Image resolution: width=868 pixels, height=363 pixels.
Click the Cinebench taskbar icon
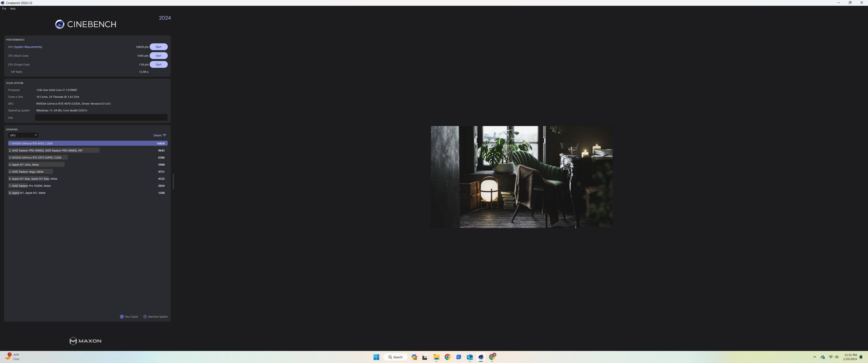click(481, 357)
